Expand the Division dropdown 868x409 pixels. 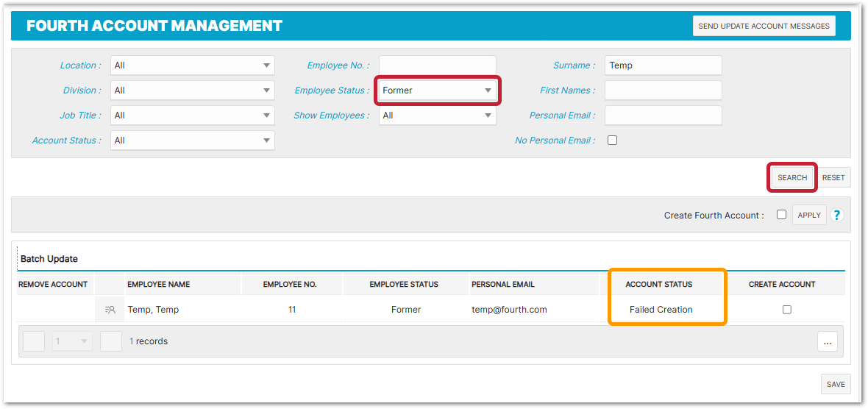(x=192, y=90)
